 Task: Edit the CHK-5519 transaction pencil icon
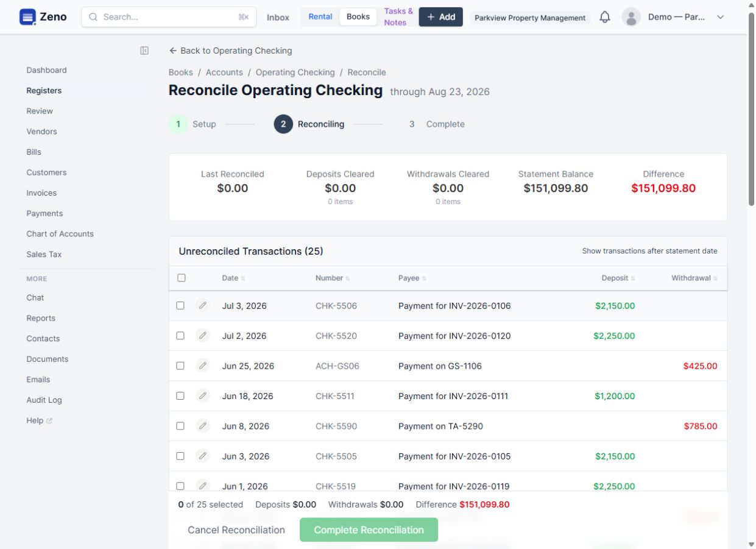click(x=203, y=486)
